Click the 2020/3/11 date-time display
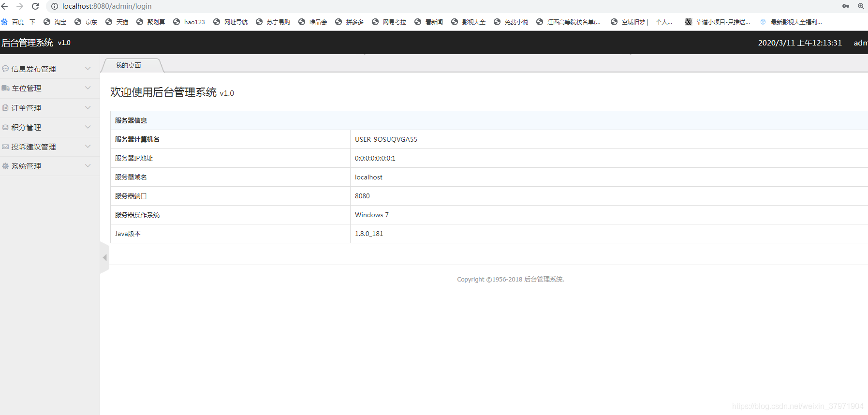The image size is (868, 415). pos(800,43)
